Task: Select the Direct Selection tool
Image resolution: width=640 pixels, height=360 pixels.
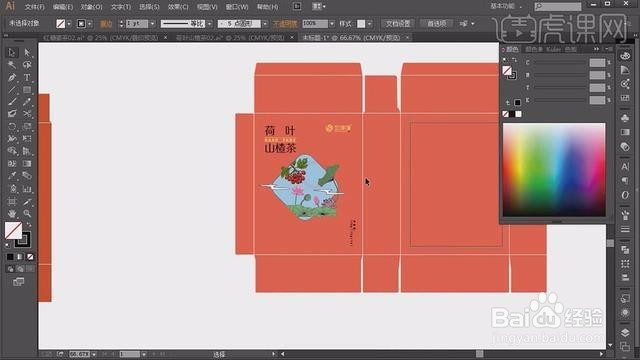Action: pos(27,52)
